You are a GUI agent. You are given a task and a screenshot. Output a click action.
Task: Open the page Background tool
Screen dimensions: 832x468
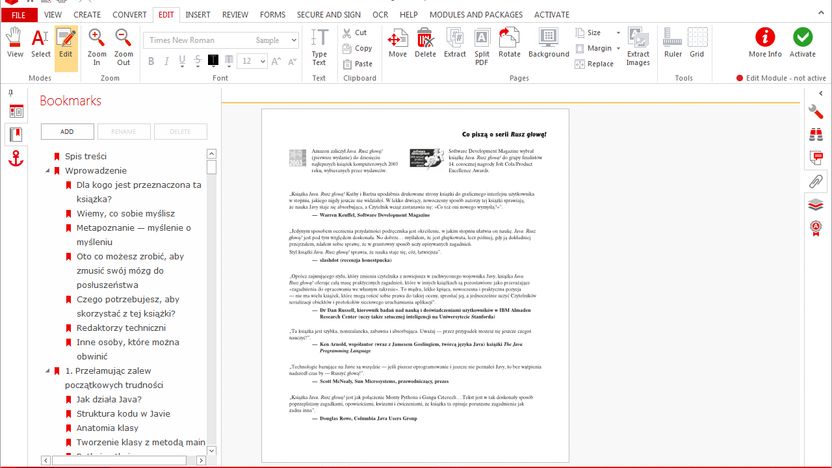click(x=548, y=42)
